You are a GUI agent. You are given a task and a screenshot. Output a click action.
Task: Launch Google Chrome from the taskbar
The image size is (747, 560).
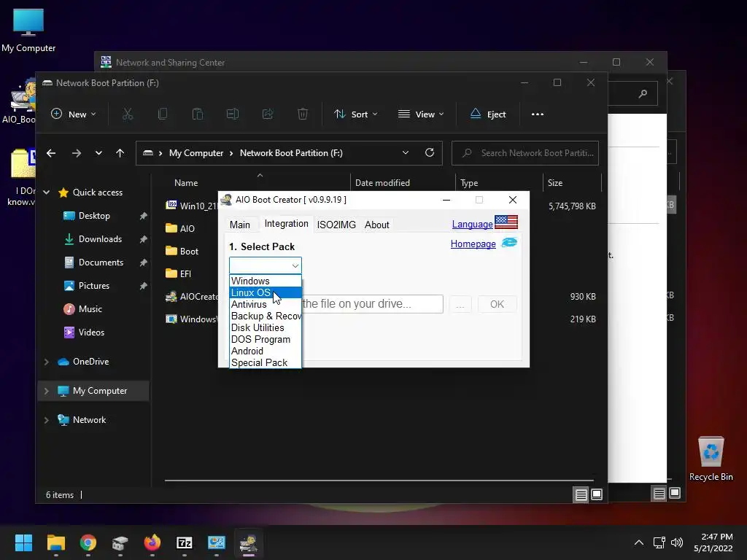pos(88,542)
